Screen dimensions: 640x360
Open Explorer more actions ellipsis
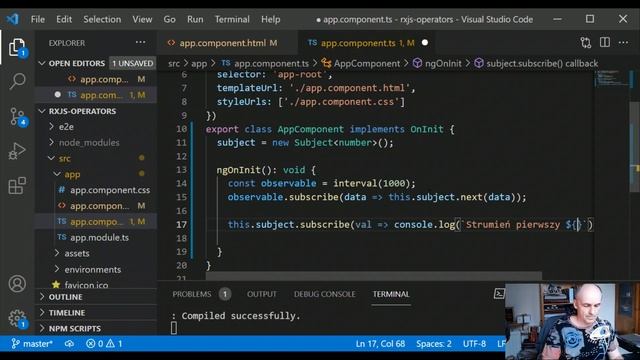coord(140,42)
